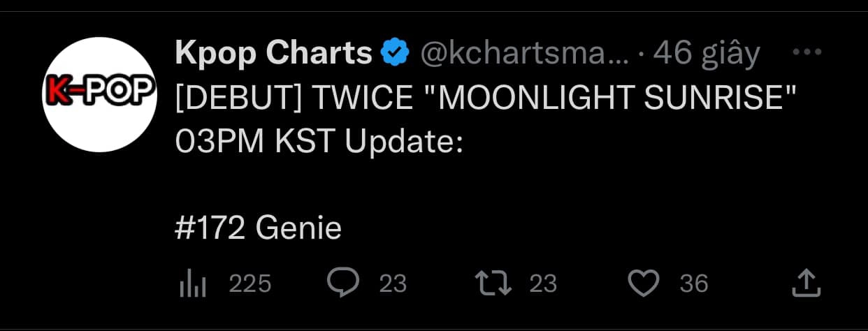Click the retweet count 23 beside the arrows

tap(543, 284)
